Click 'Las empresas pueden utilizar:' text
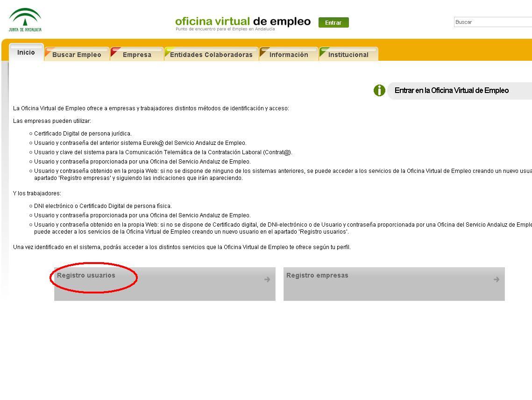This screenshot has height=400, width=532. [x=52, y=121]
